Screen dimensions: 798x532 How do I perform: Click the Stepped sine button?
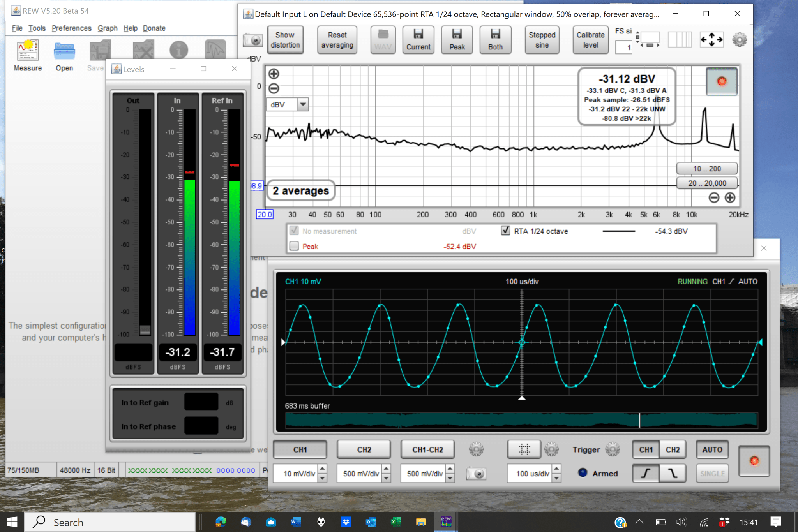[x=542, y=40]
